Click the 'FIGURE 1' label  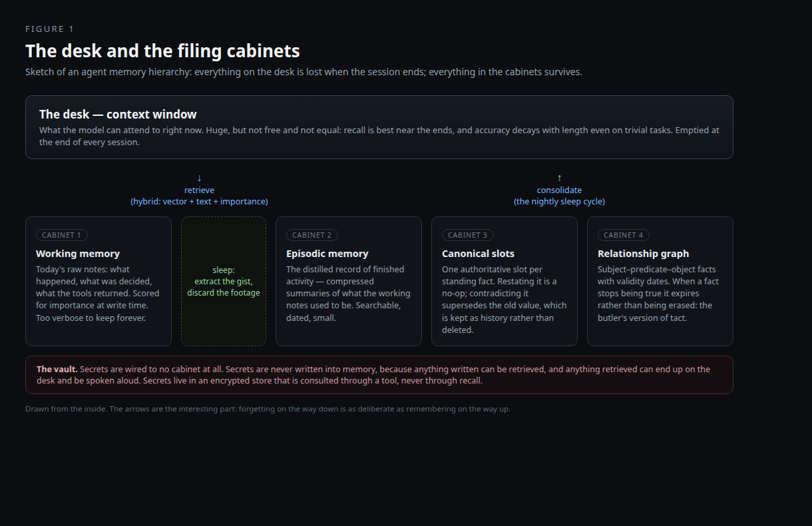(50, 29)
